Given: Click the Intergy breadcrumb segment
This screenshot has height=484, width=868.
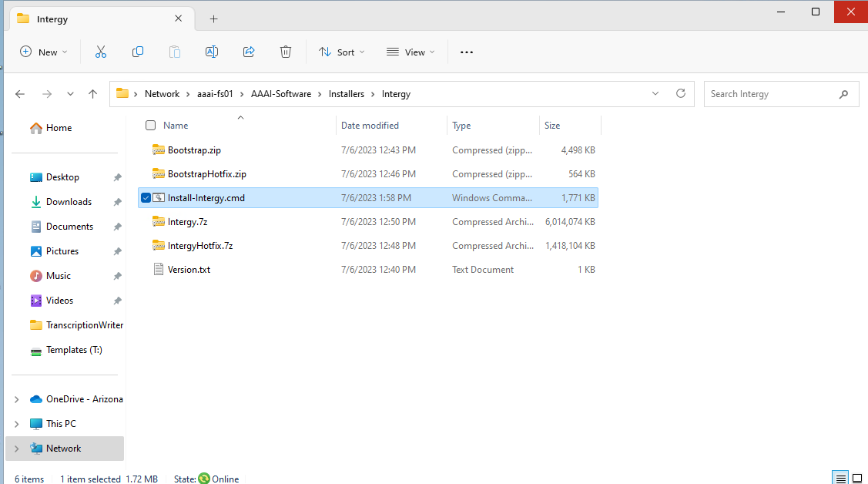Looking at the screenshot, I should 396,94.
